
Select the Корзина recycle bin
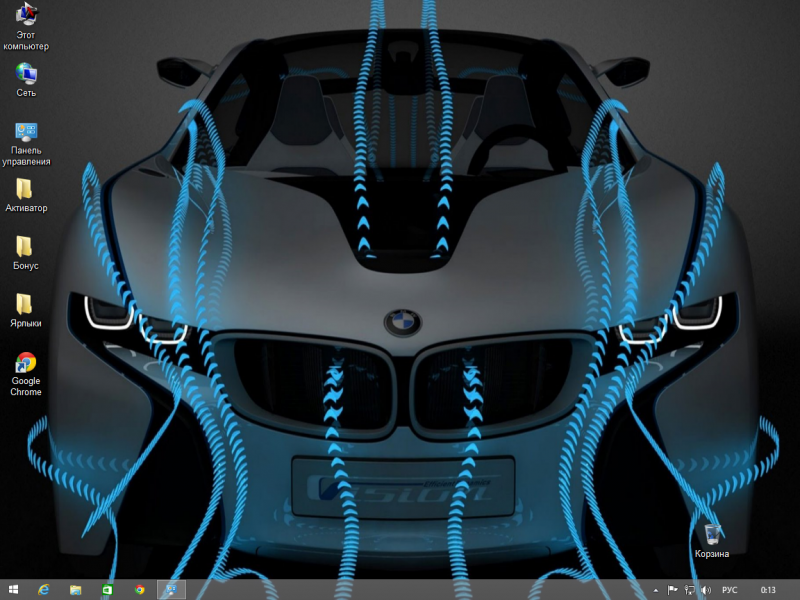(x=712, y=541)
